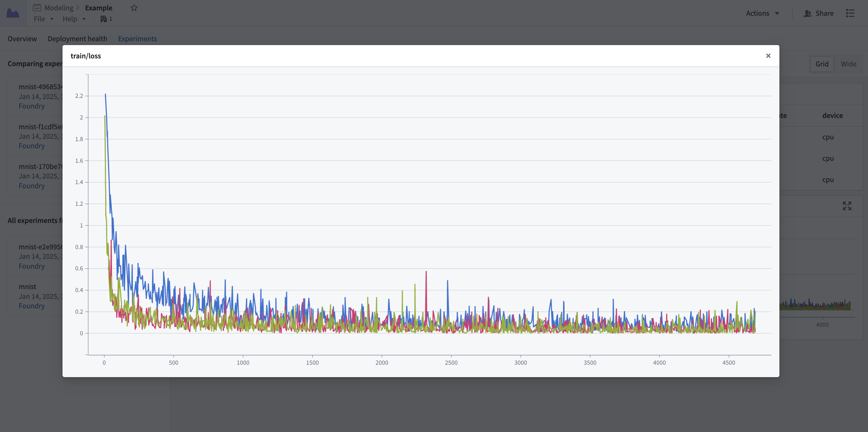The width and height of the screenshot is (868, 432).
Task: Select the mnist-e2e995 experiment entry
Action: [35, 256]
